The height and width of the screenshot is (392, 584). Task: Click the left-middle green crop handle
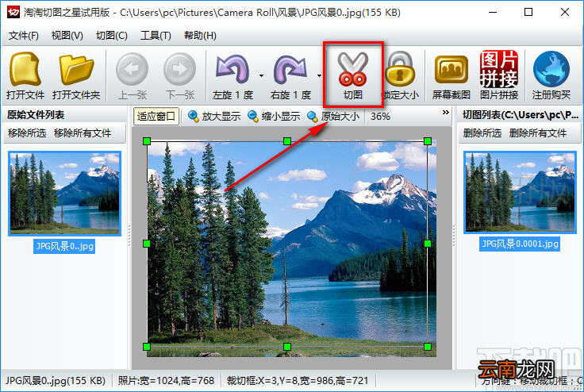[147, 244]
